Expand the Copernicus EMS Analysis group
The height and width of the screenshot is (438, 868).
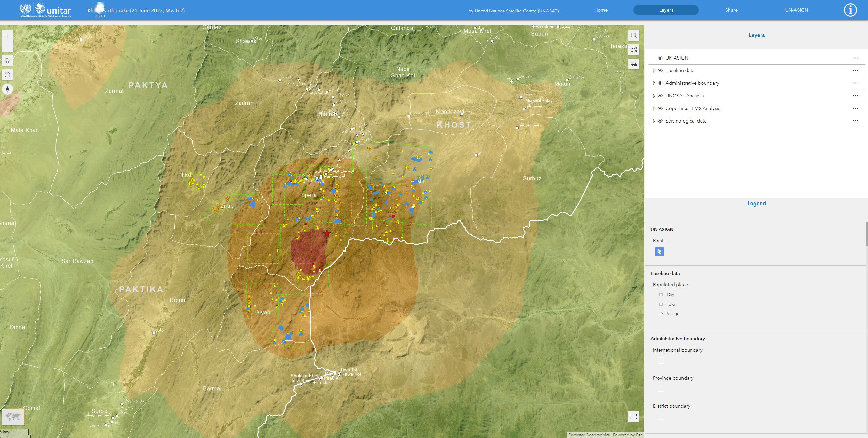[654, 108]
